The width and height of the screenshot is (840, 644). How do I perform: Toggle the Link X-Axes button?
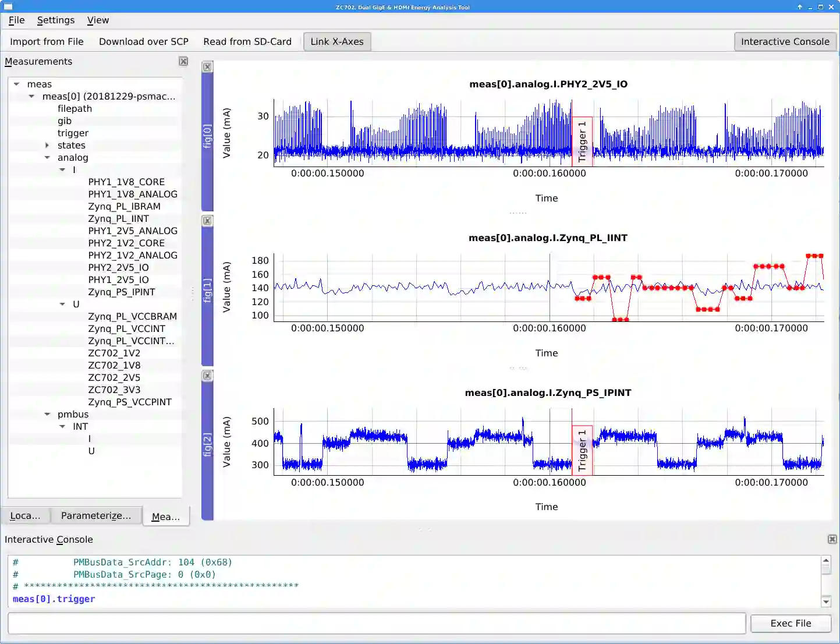(x=337, y=42)
